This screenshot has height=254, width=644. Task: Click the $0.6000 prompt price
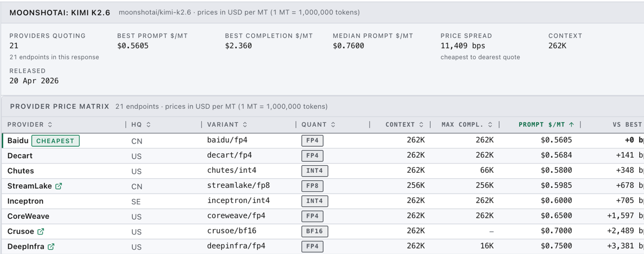pyautogui.click(x=556, y=201)
